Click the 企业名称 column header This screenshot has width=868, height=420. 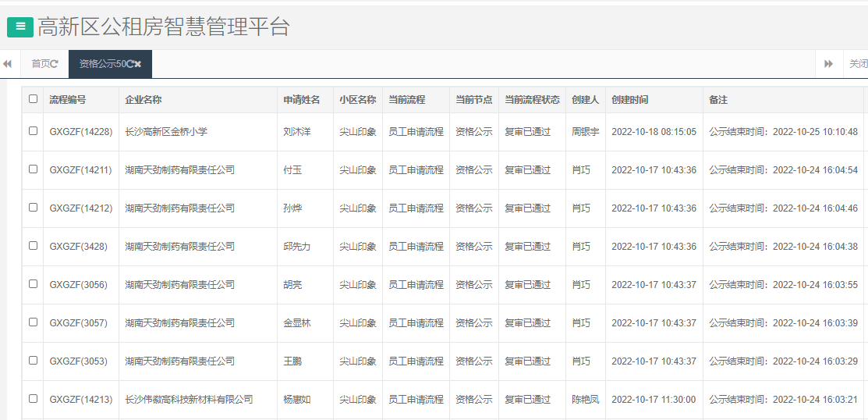(x=143, y=100)
